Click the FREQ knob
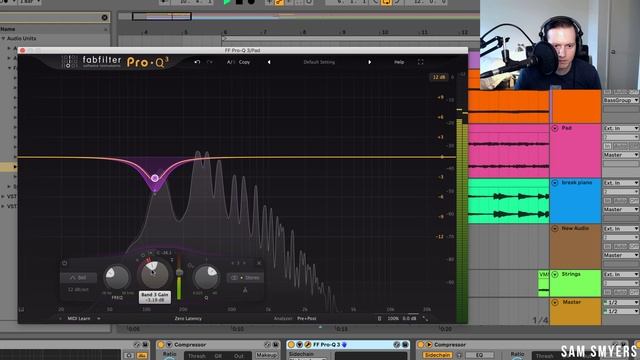640x360 pixels. (x=117, y=278)
